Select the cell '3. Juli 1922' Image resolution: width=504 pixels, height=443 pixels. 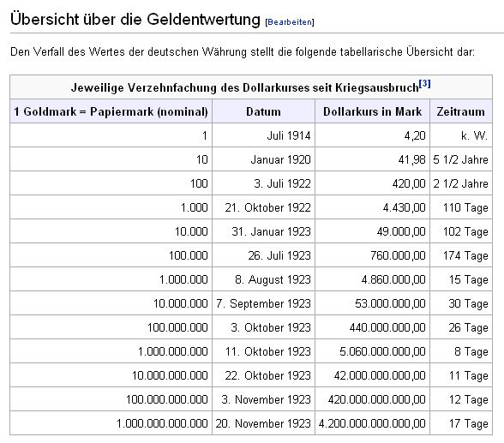coord(263,183)
